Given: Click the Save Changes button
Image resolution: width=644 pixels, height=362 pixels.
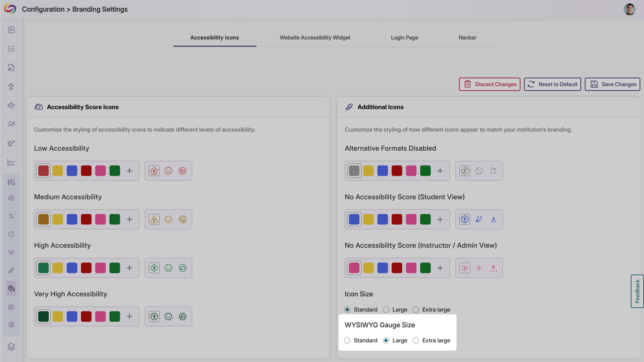Looking at the screenshot, I should 614,84.
